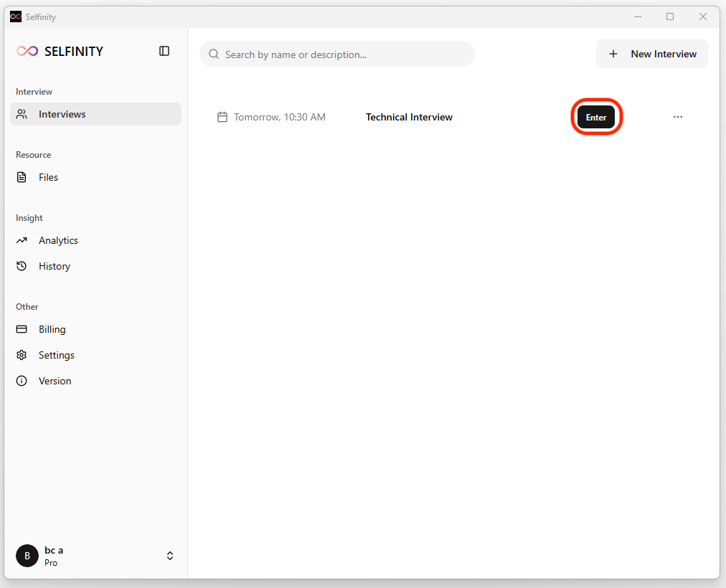Click the bc a user name
This screenshot has width=726, height=588.
[54, 550]
